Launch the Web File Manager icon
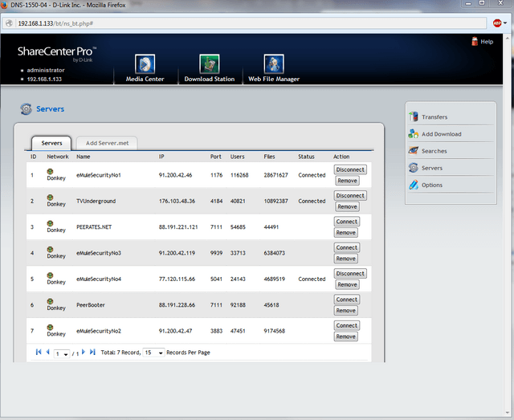Screen dimensions: 514x420 [x=274, y=65]
